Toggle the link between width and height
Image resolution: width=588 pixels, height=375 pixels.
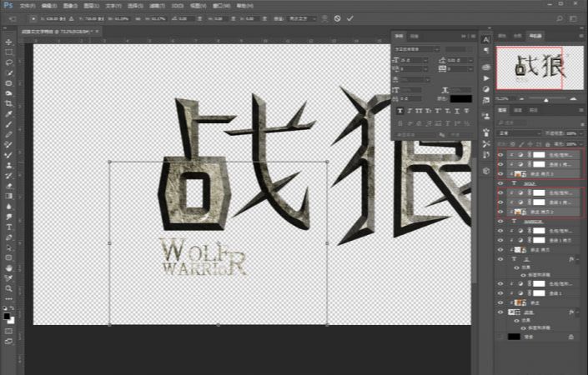pyautogui.click(x=138, y=18)
